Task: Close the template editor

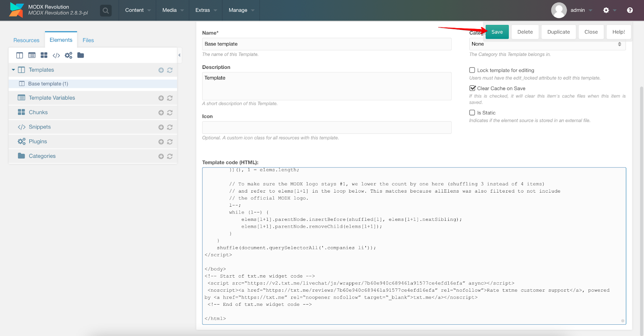Action: point(591,32)
